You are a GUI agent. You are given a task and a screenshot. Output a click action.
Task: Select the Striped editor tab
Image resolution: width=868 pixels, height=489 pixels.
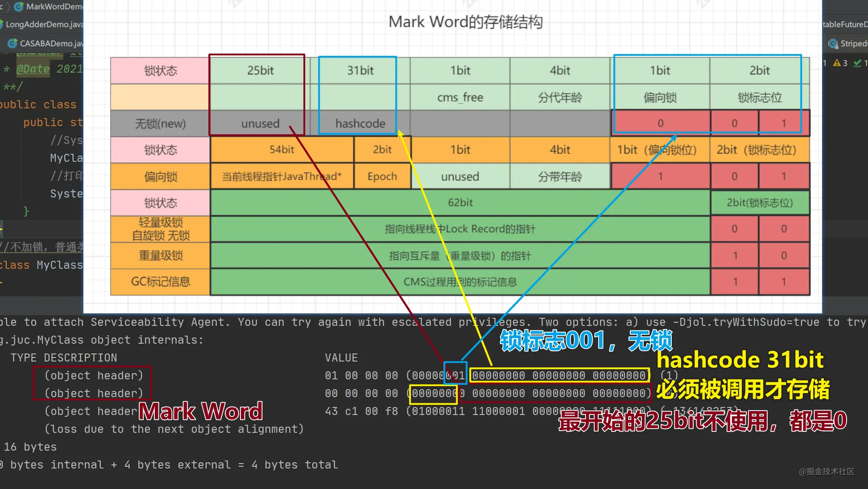(853, 43)
